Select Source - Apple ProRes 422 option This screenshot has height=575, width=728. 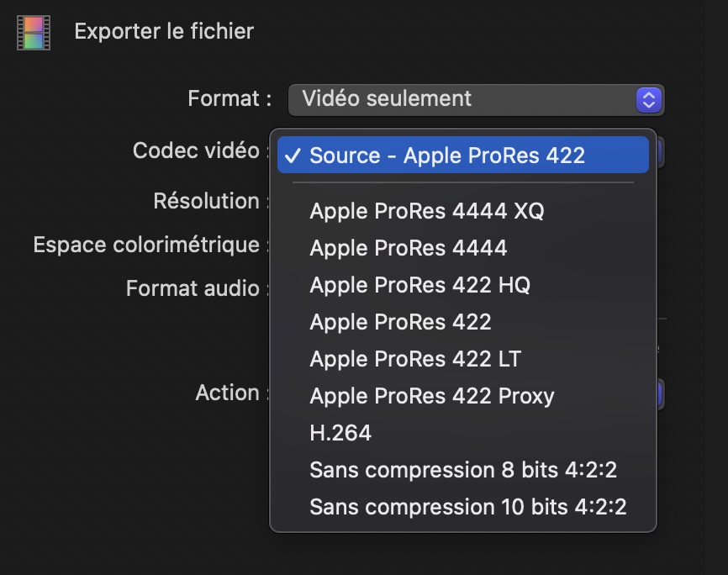tap(446, 156)
